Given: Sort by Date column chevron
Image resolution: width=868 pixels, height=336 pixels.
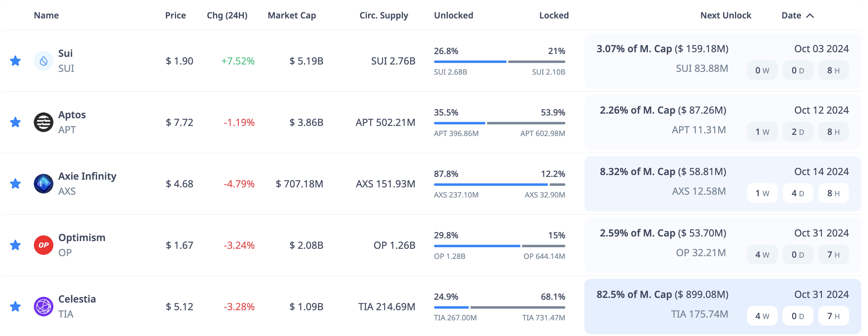Looking at the screenshot, I should (x=810, y=16).
